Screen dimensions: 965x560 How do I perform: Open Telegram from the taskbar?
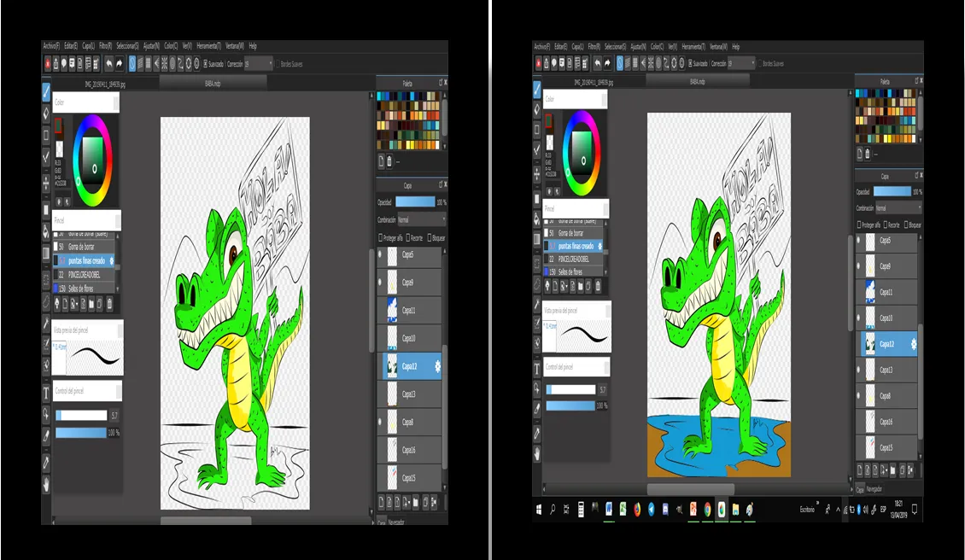tap(651, 510)
